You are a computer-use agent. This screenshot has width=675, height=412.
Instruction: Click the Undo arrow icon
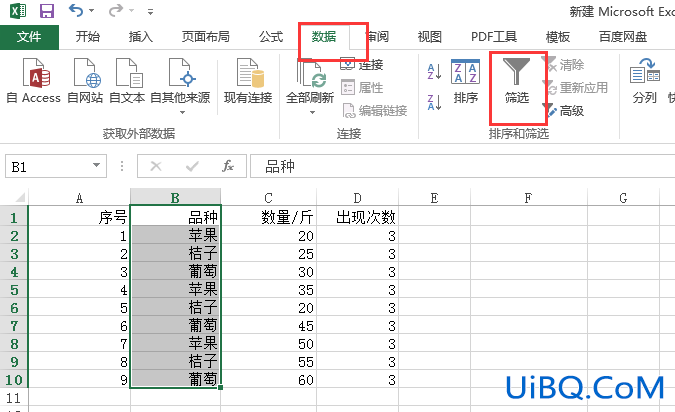[76, 10]
